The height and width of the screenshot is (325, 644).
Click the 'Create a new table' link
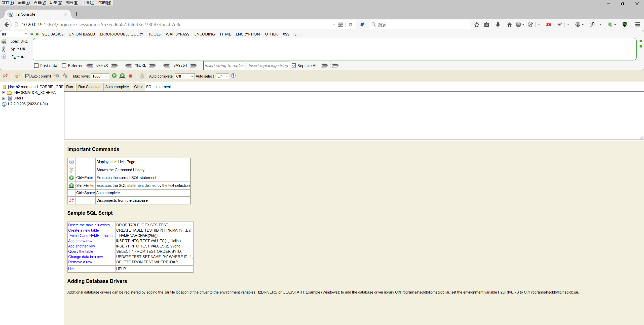(84, 230)
